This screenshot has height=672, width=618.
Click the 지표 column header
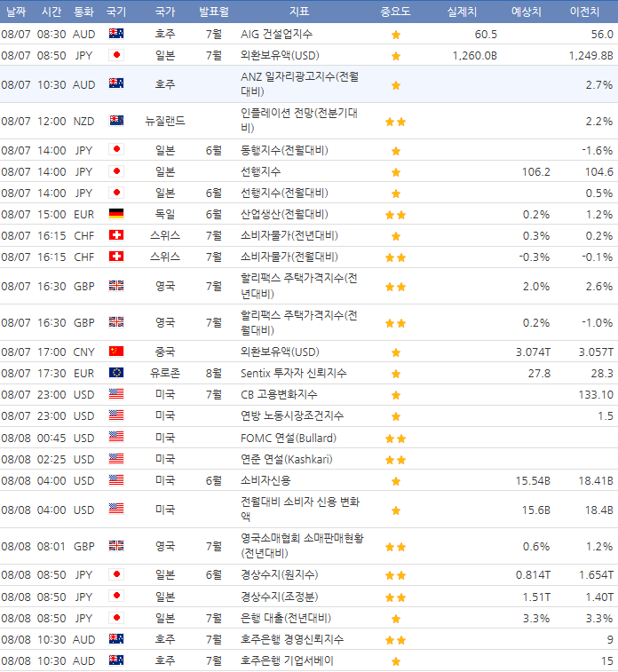[x=298, y=12]
